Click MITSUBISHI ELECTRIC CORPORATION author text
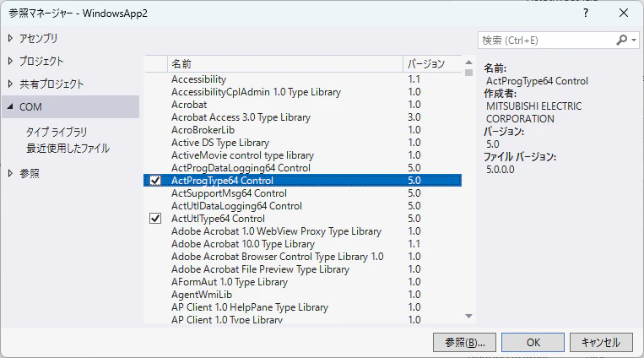This screenshot has width=644, height=358. pyautogui.click(x=533, y=112)
